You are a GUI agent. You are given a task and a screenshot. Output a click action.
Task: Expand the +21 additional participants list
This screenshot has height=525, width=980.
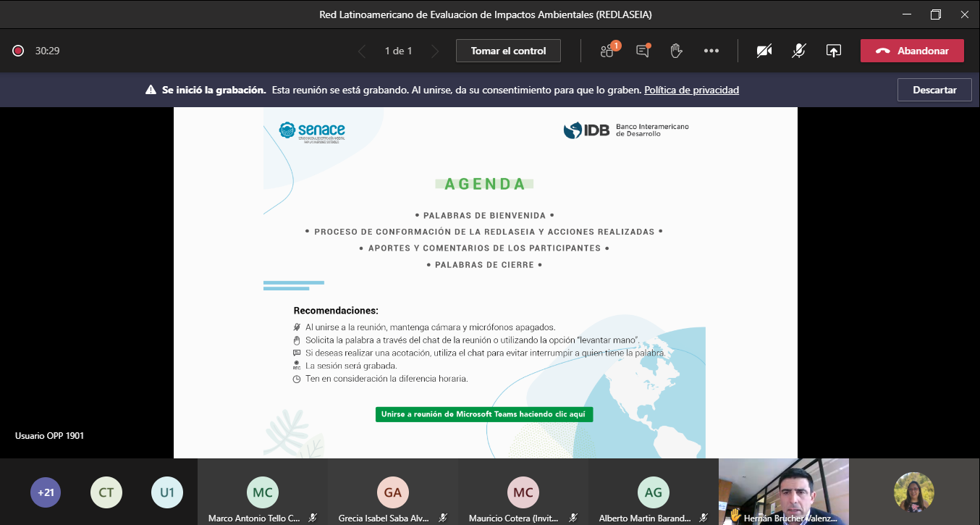pyautogui.click(x=46, y=492)
